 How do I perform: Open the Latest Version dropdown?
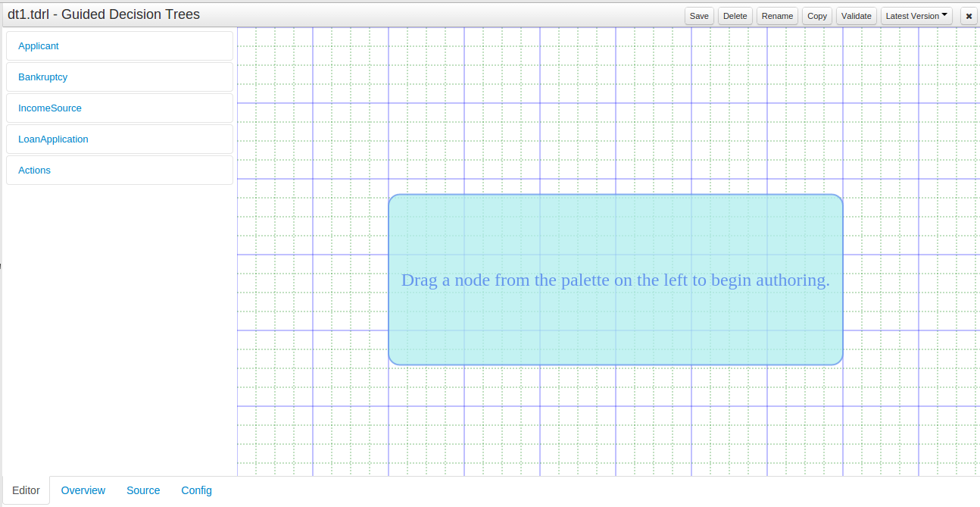click(916, 16)
